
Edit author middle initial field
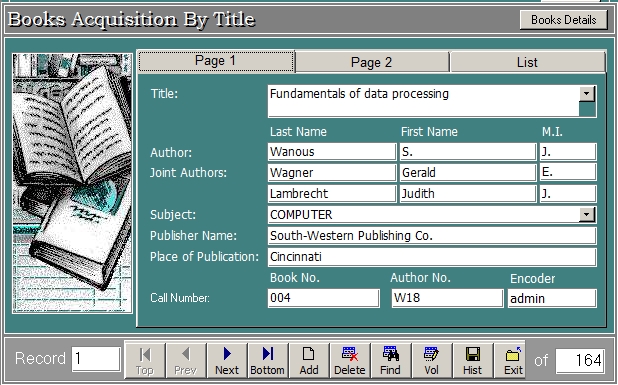(568, 152)
